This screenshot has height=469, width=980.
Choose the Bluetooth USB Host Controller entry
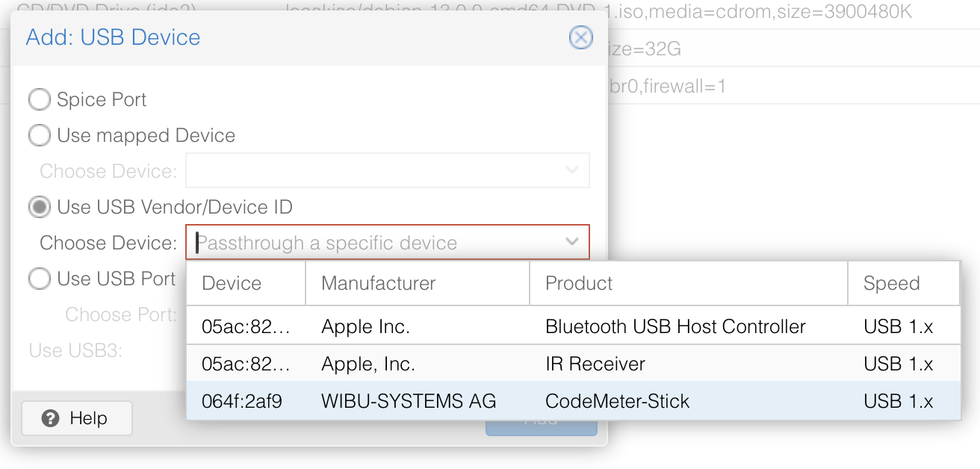point(573,326)
